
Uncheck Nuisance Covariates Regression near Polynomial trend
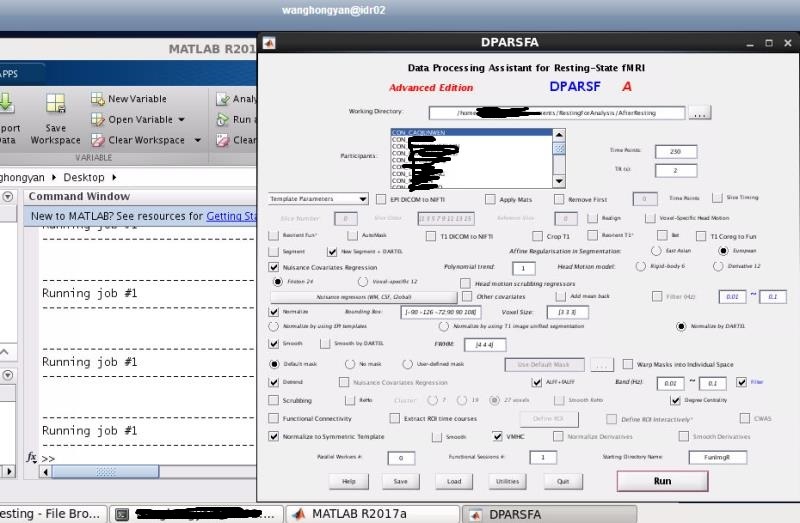273,267
